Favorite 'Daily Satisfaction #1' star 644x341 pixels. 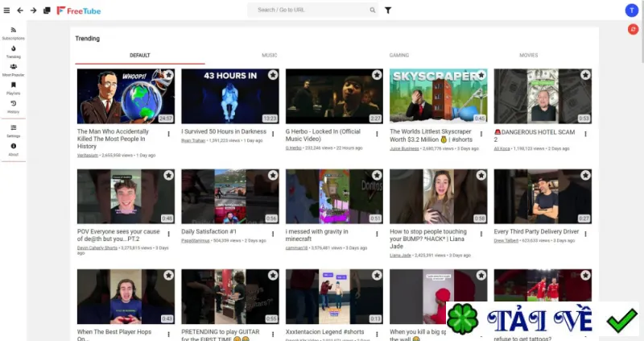[273, 175]
